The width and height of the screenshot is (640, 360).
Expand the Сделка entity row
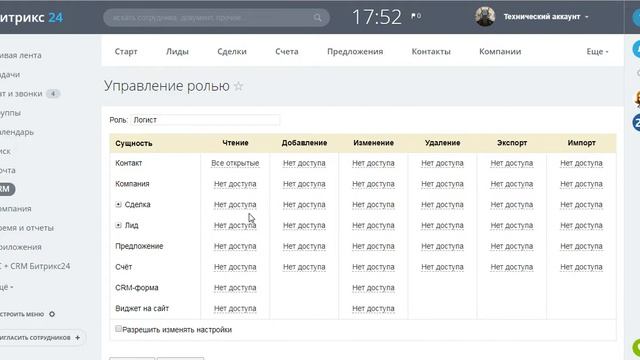coord(118,204)
